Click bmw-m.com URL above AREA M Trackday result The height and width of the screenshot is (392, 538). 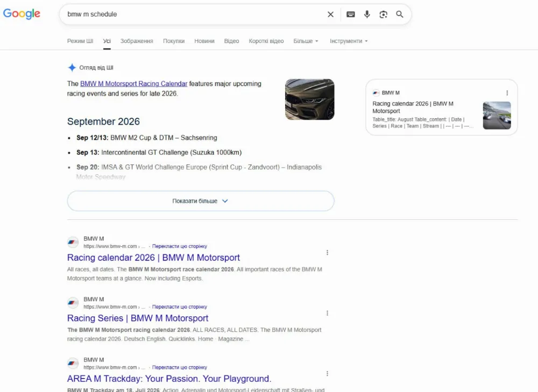[114, 367]
